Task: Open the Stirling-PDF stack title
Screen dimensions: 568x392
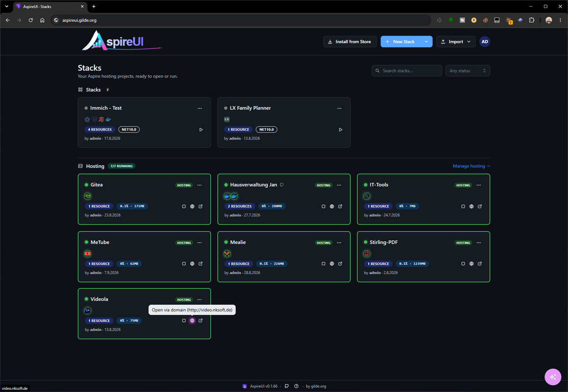Action: [383, 242]
